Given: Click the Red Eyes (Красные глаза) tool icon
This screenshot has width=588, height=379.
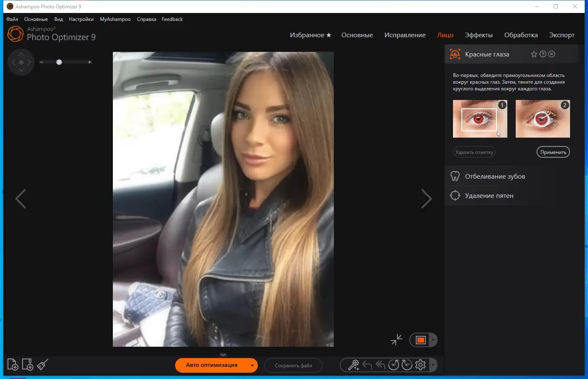Looking at the screenshot, I should coord(455,54).
